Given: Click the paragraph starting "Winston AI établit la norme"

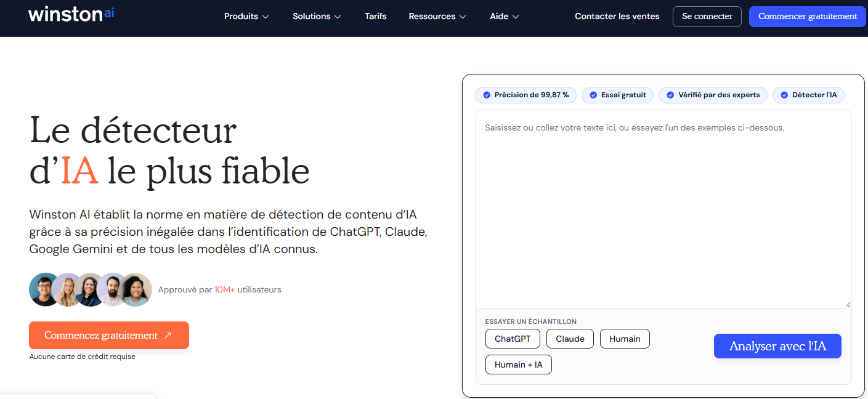Looking at the screenshot, I should [228, 232].
